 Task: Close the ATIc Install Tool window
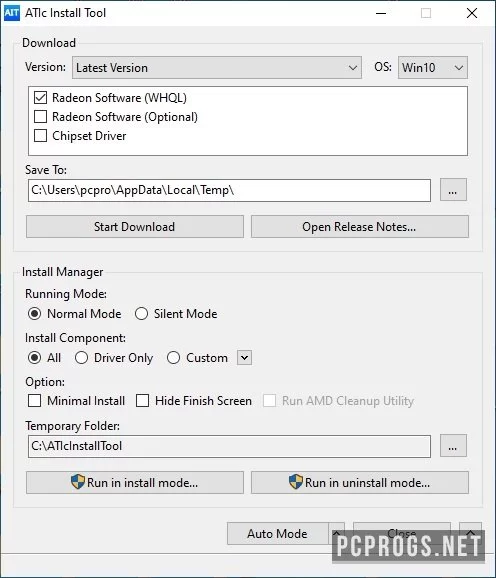point(472,13)
